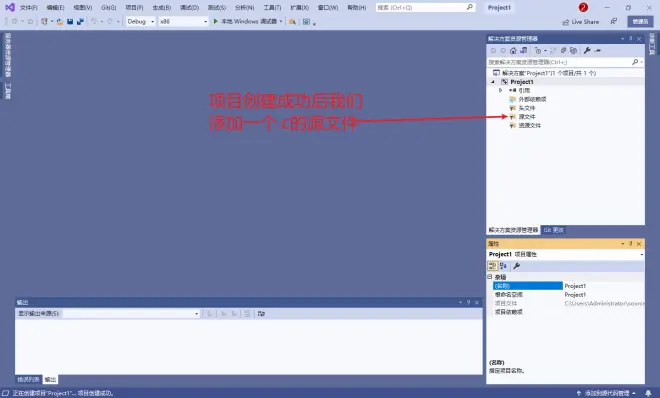
Task: Collapse the Project1 tree node
Action: [493, 82]
